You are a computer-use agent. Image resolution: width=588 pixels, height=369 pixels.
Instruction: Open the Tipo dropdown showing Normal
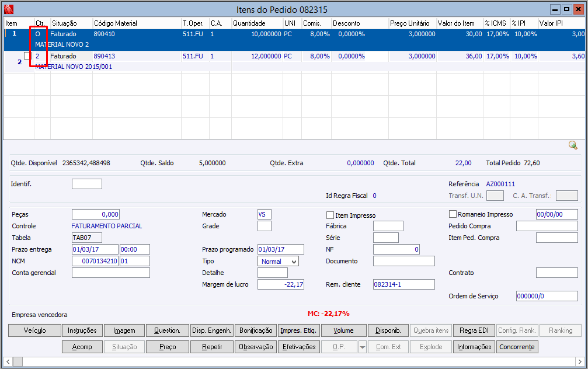pyautogui.click(x=293, y=262)
